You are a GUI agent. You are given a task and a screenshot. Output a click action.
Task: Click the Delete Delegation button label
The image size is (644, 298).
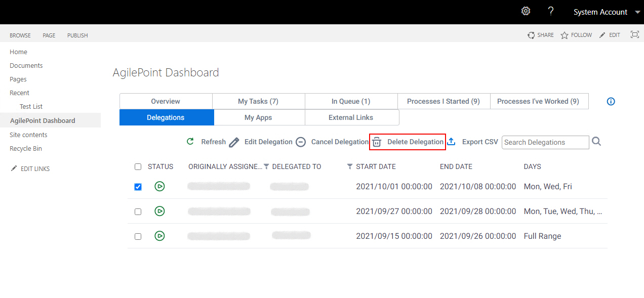pyautogui.click(x=415, y=142)
